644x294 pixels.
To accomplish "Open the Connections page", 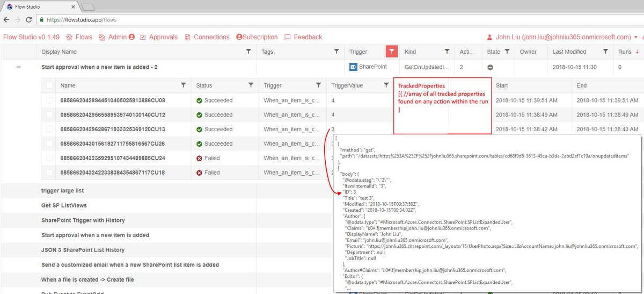I will pyautogui.click(x=207, y=37).
